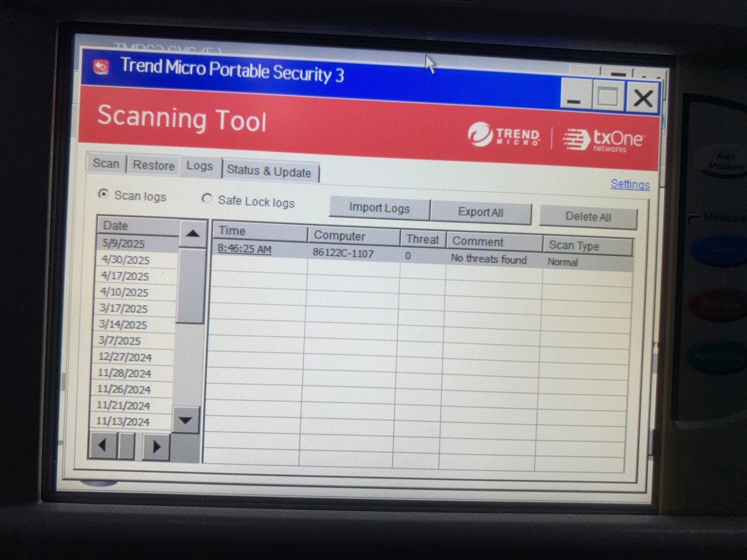Select the 11/21/2024 date entry
Viewport: 747px width, 560px height.
[x=130, y=405]
